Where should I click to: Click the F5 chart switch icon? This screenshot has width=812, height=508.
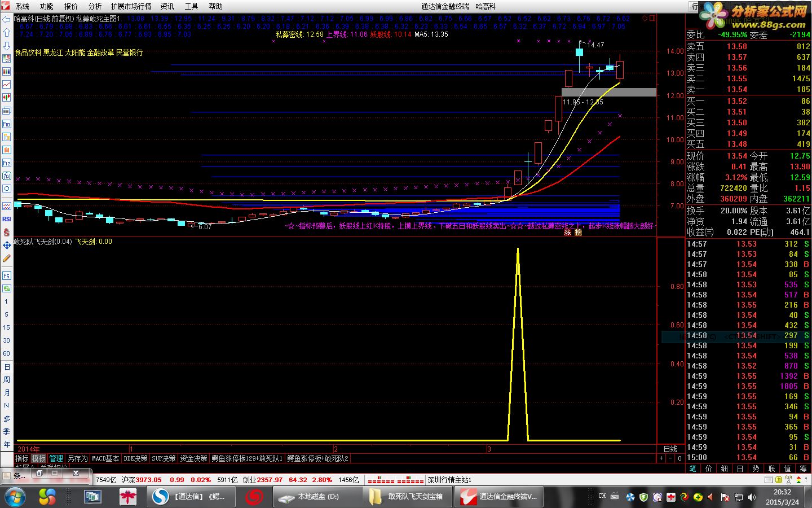click(x=6, y=276)
